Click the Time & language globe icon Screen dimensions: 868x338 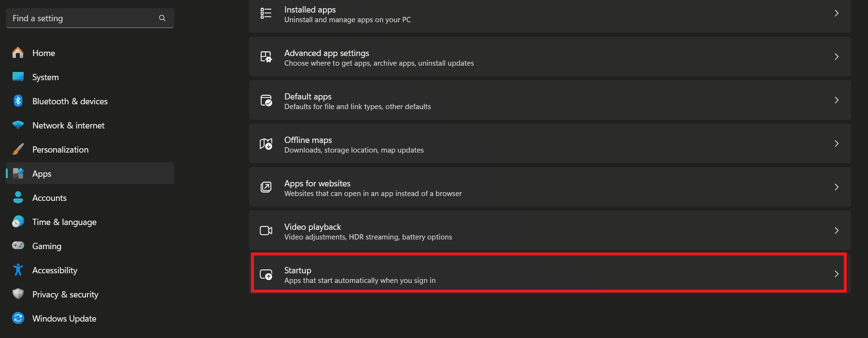18,222
